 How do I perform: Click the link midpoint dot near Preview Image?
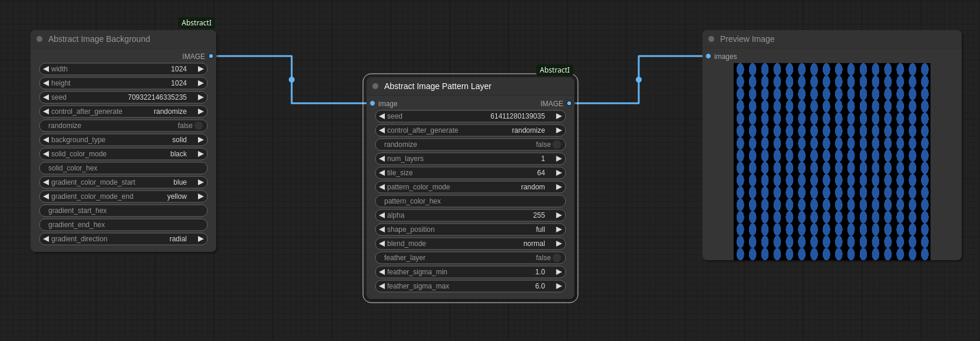[x=639, y=80]
